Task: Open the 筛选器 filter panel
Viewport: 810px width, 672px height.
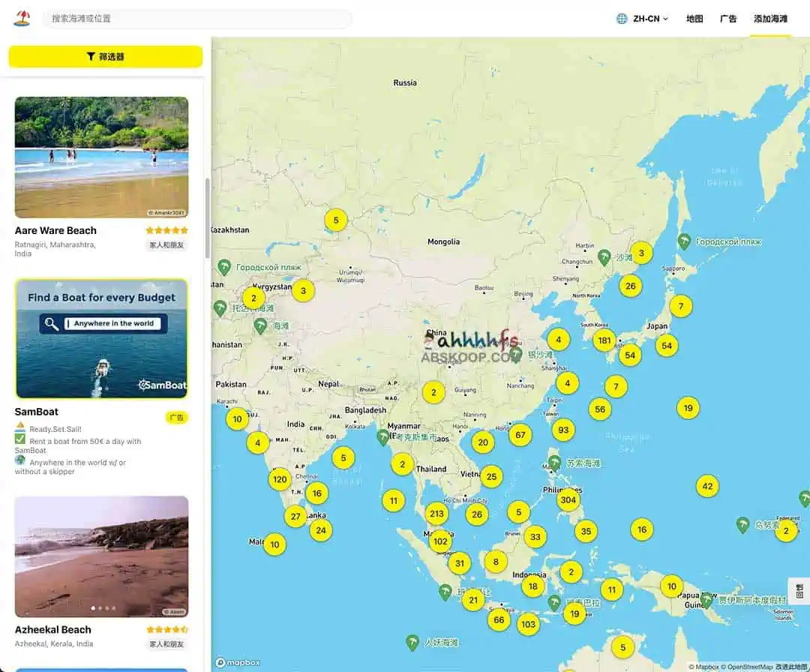Action: click(105, 56)
